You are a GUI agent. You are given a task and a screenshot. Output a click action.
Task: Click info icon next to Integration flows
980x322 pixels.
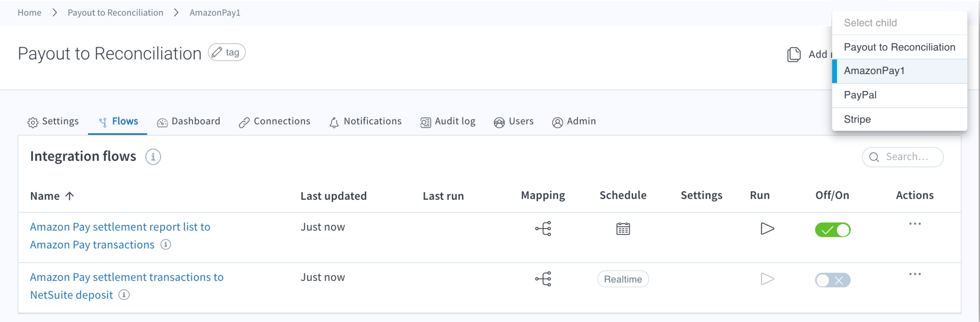coord(153,157)
